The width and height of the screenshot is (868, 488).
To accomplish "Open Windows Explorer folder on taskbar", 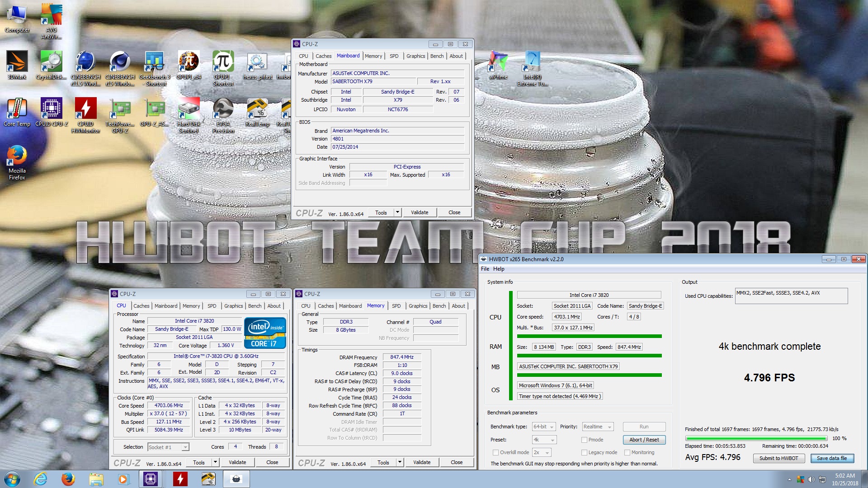I will (x=96, y=479).
